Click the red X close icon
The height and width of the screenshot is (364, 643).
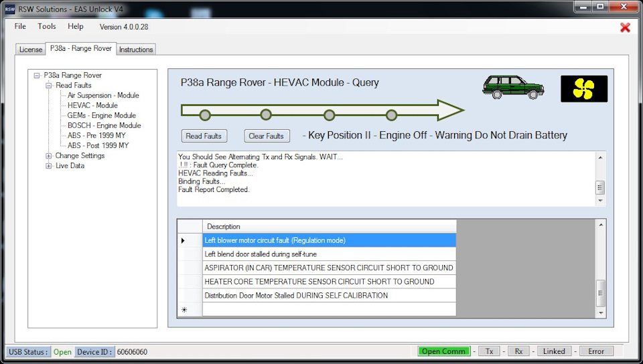click(x=625, y=27)
